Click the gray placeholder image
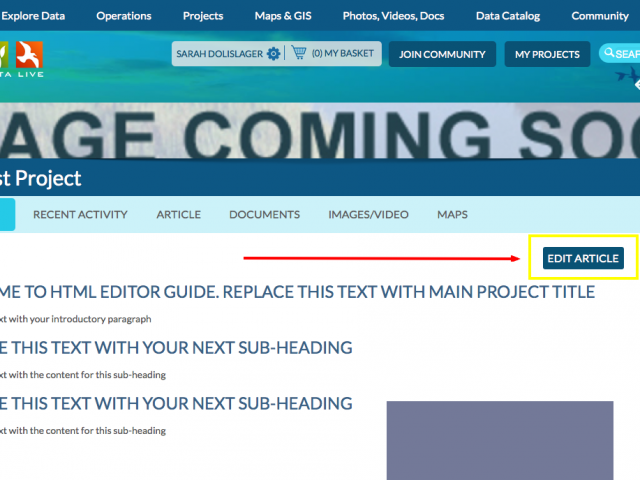 pos(500,440)
